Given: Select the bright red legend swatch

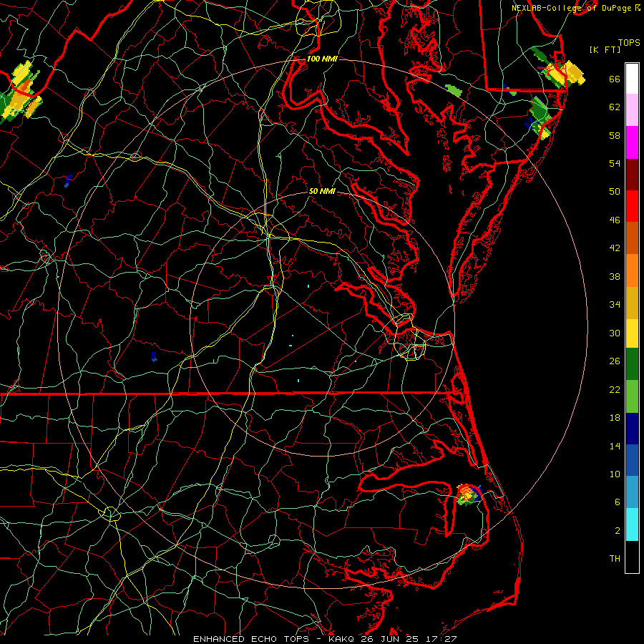Looking at the screenshot, I should pos(632,206).
